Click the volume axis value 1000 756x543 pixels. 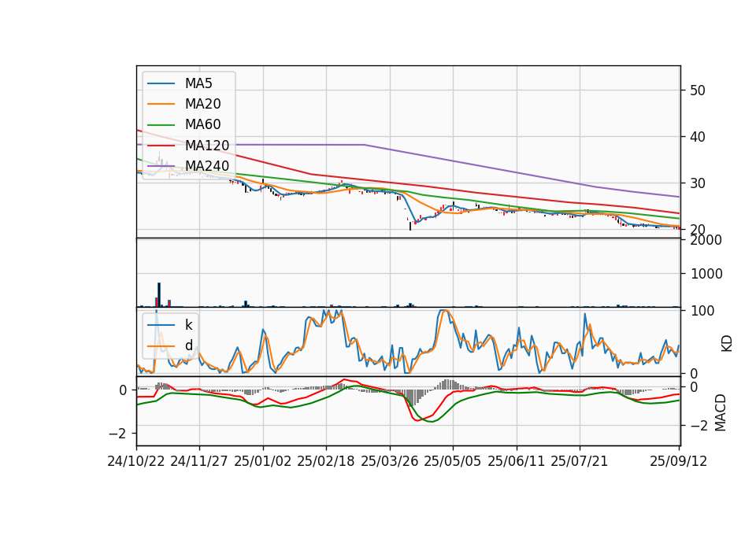click(706, 274)
